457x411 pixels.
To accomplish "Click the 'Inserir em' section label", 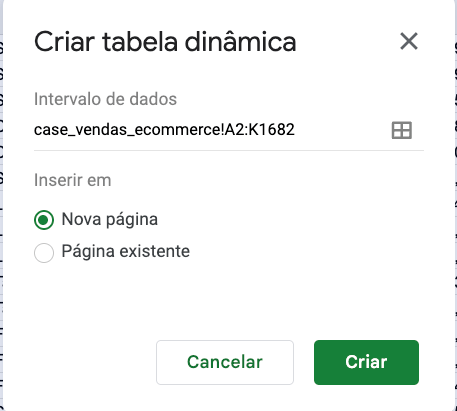I will tap(73, 180).
